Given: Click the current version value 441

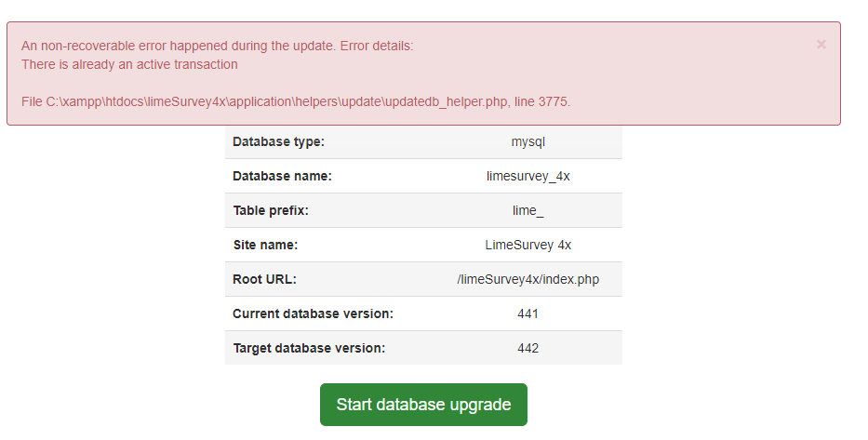Looking at the screenshot, I should (527, 313).
